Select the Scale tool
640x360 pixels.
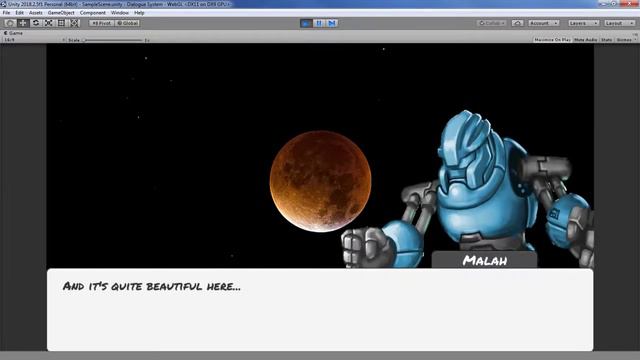[49, 23]
